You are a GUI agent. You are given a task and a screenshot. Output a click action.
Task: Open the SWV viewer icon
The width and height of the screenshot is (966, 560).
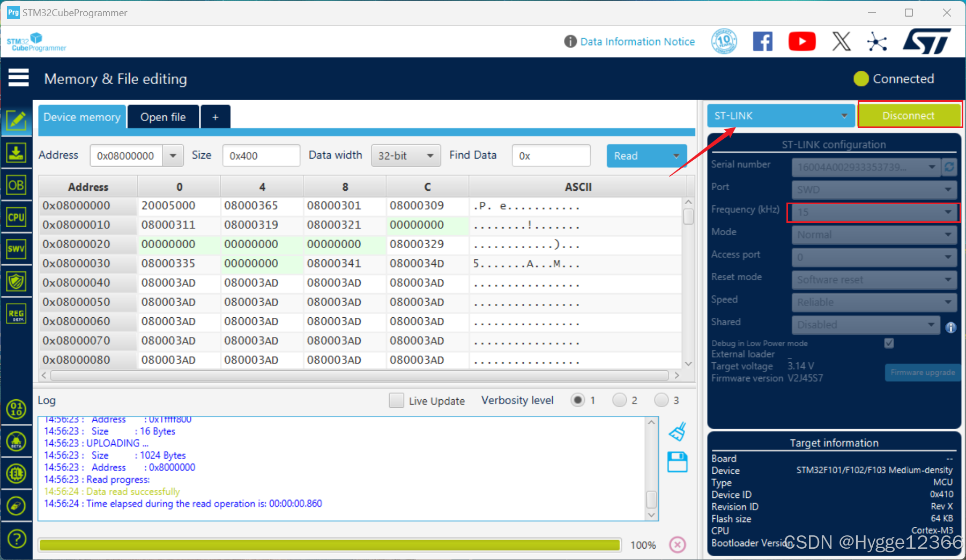(x=16, y=249)
